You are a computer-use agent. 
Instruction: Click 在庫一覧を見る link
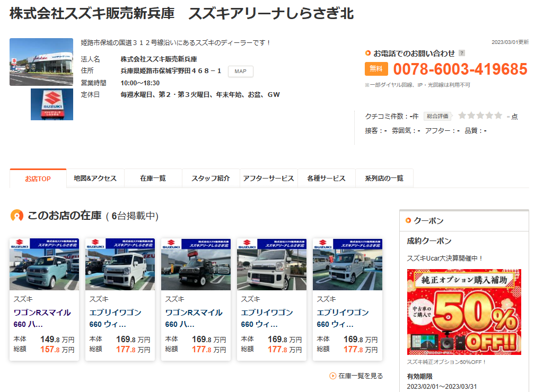coord(361,376)
